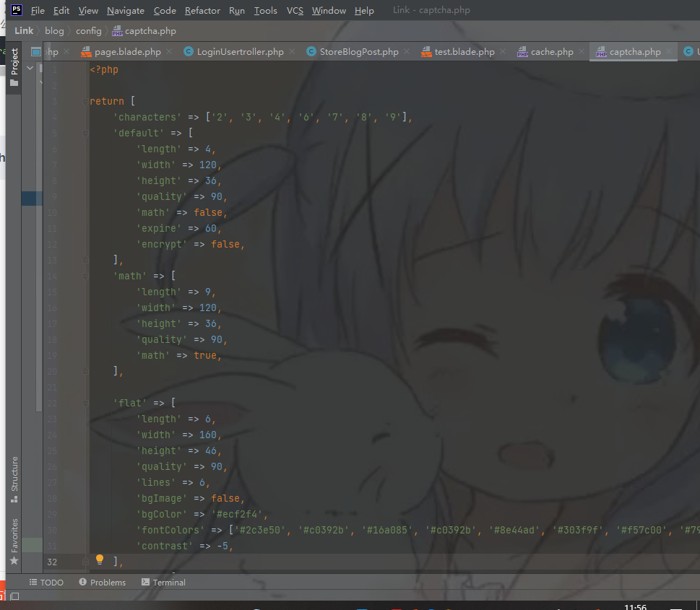Open the Run menu
The height and width of the screenshot is (610, 700).
coord(237,10)
